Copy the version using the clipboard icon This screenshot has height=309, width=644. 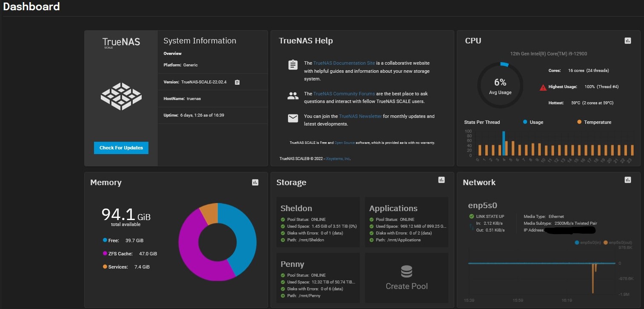(237, 82)
